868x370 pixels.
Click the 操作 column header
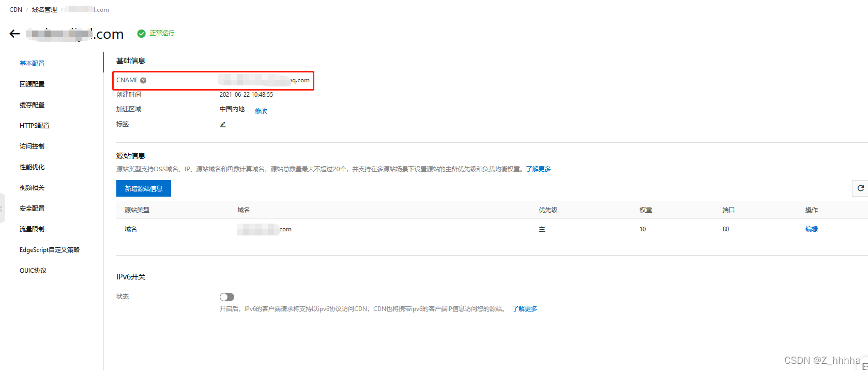point(812,210)
